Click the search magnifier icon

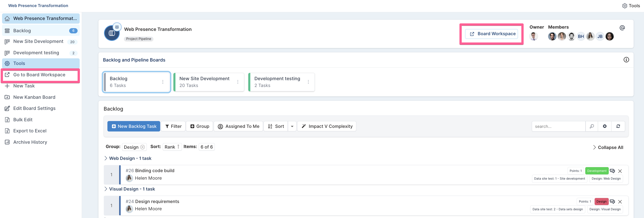coord(591,126)
